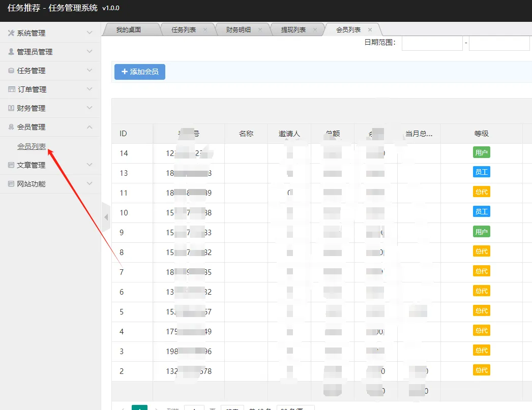This screenshot has height=410, width=532.
Task: Click the 名称 column header
Action: coord(246,134)
